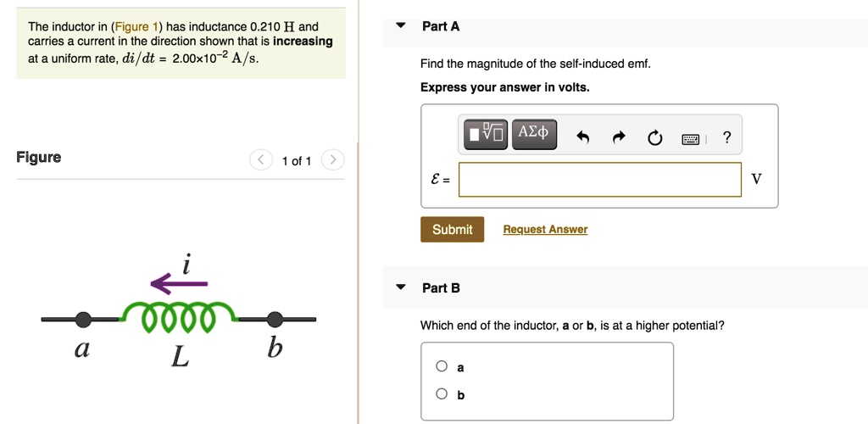Open keyboard shortcuts icon
This screenshot has height=424, width=868.
pyautogui.click(x=693, y=138)
